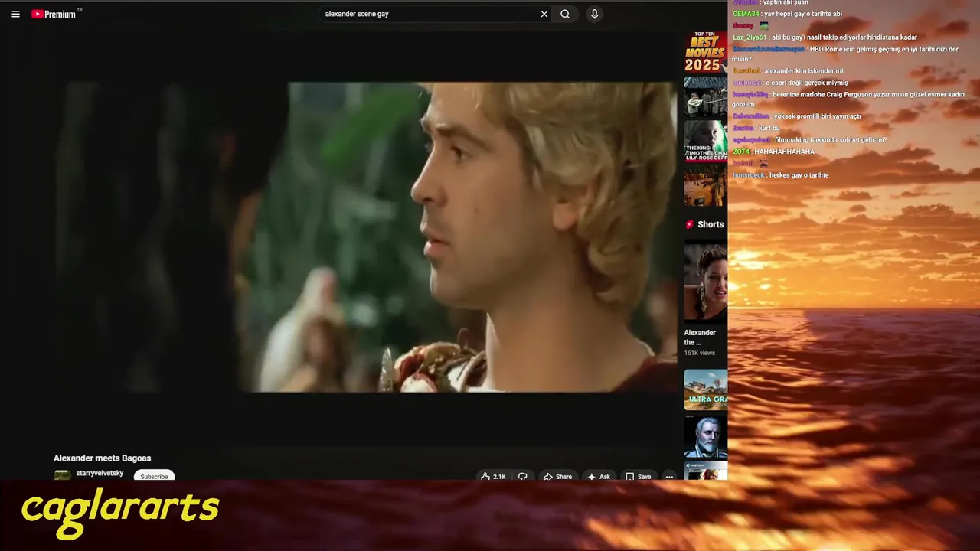Click the 'Alexander the ...' short title

(x=700, y=337)
